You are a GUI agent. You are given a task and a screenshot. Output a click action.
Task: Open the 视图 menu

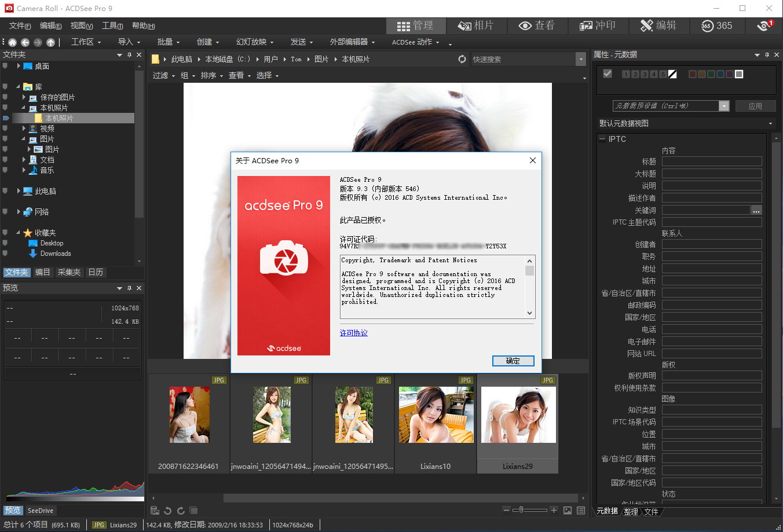(x=82, y=25)
